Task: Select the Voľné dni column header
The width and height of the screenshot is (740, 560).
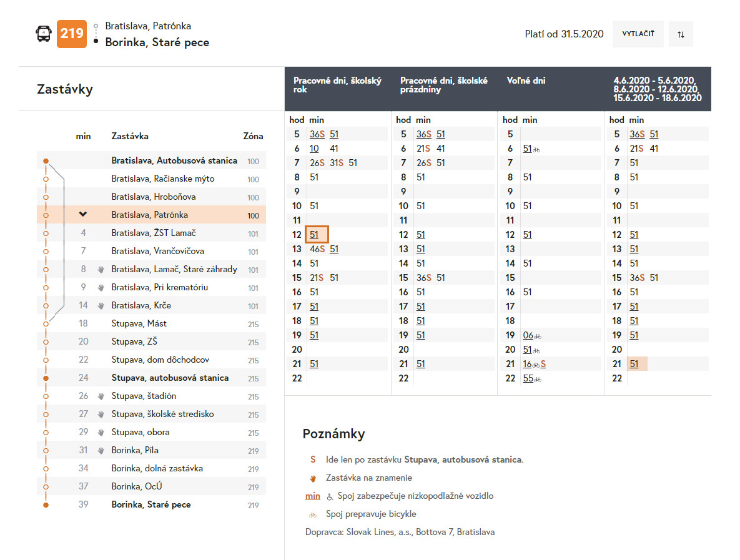Action: coord(526,81)
